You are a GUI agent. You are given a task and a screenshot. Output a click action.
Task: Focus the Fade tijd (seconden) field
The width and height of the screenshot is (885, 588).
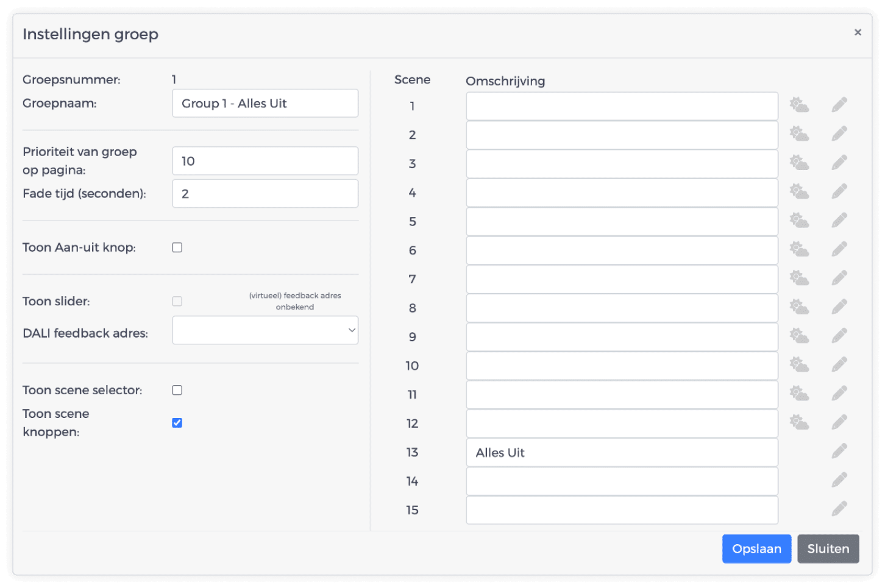[265, 194]
